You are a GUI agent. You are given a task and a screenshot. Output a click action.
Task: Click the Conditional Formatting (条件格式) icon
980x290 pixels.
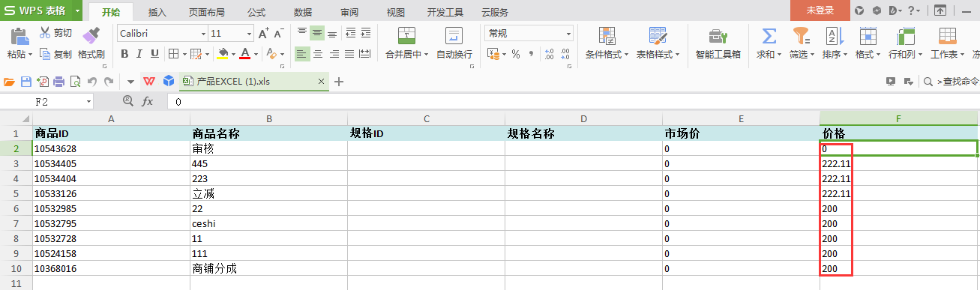click(x=607, y=35)
